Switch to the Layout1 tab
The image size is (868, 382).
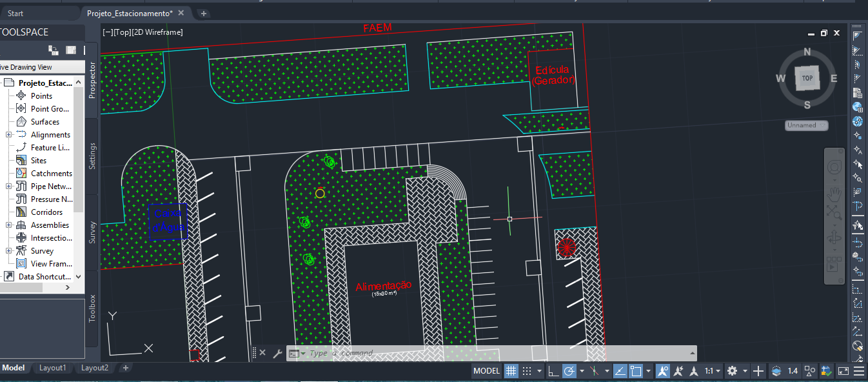point(53,368)
